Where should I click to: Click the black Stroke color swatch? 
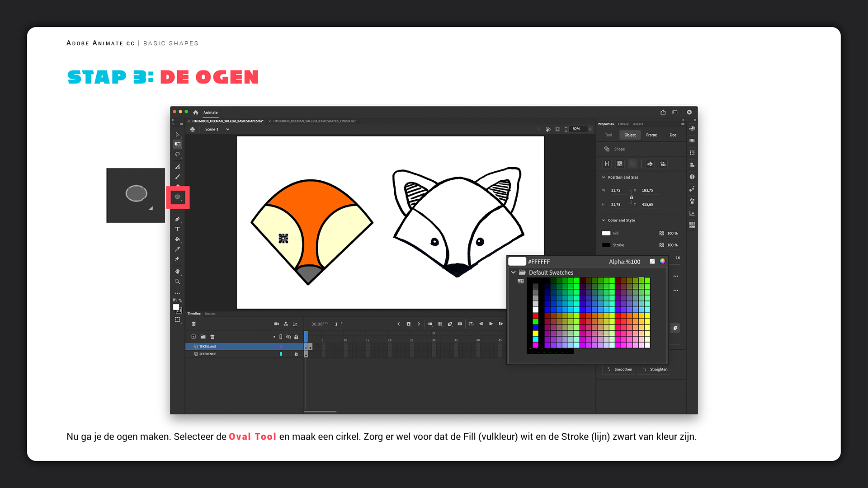606,245
